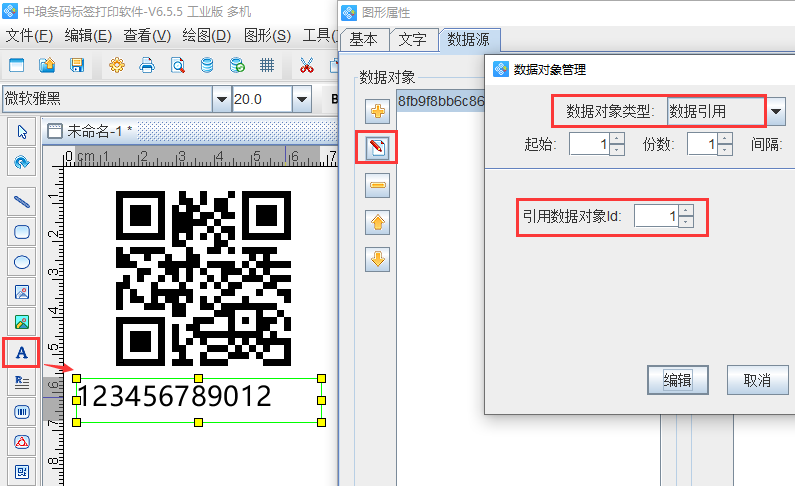795x486 pixels.
Task: Open the print preview magnifier icon
Action: pyautogui.click(x=177, y=66)
